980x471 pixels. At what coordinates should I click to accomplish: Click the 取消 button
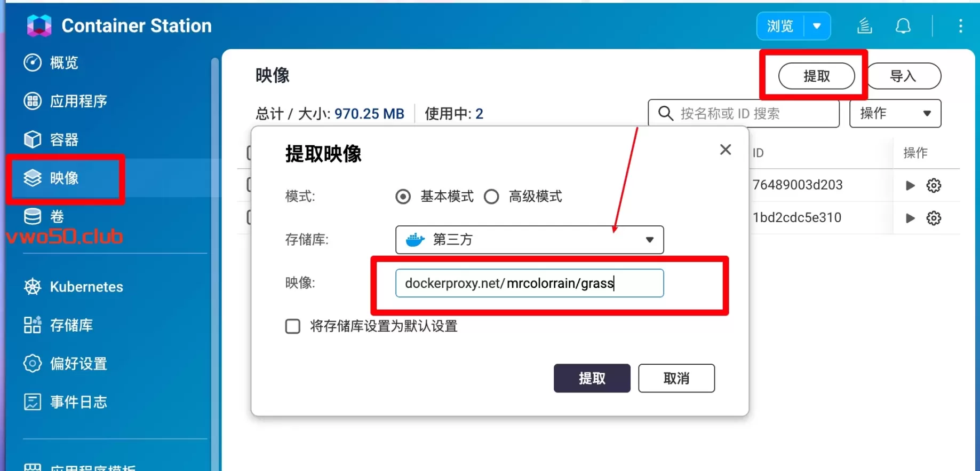point(676,378)
